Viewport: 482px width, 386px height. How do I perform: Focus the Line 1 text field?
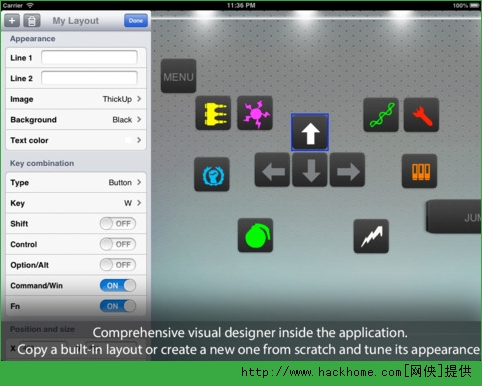pyautogui.click(x=89, y=57)
